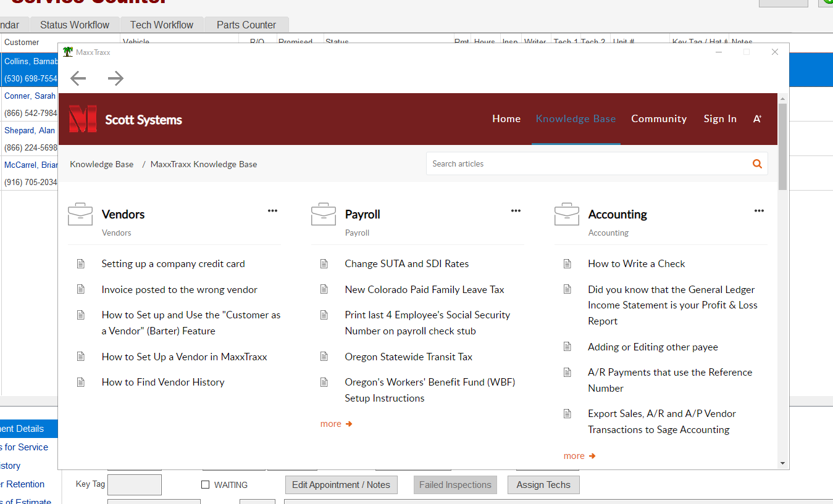This screenshot has width=833, height=504.
Task: Open the Home nav item
Action: coord(506,118)
